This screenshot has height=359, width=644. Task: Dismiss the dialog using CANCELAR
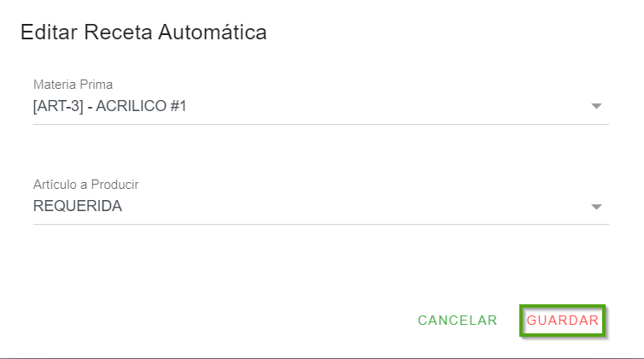pyautogui.click(x=457, y=321)
